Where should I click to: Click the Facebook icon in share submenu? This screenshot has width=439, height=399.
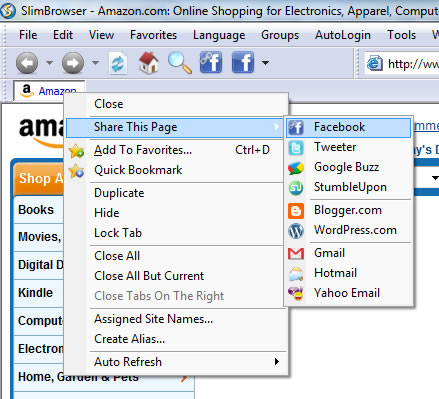tap(296, 128)
